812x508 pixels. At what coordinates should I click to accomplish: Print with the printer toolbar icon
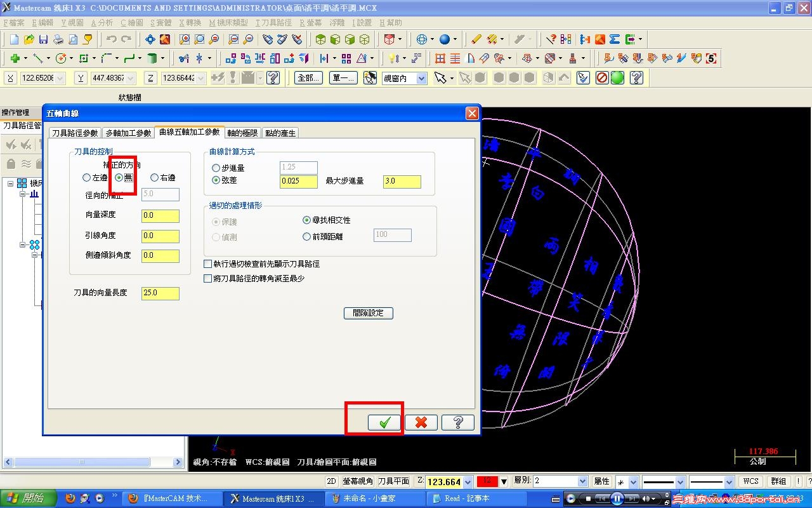click(x=58, y=39)
